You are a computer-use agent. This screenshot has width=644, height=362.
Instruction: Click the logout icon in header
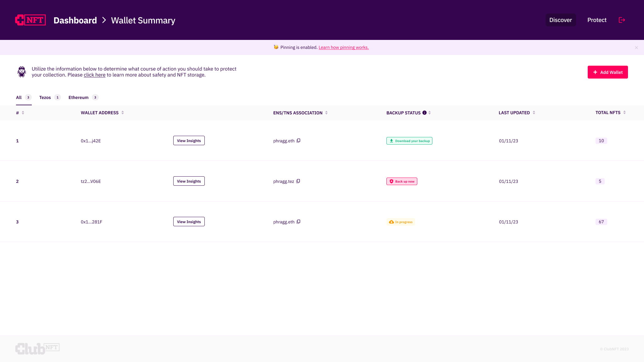coord(622,20)
